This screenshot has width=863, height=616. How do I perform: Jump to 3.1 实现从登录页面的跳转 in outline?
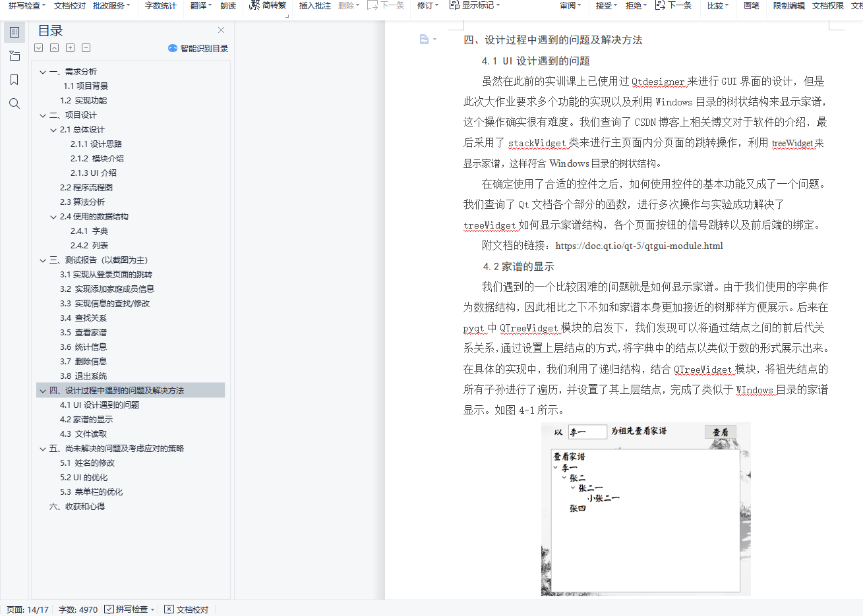point(106,275)
